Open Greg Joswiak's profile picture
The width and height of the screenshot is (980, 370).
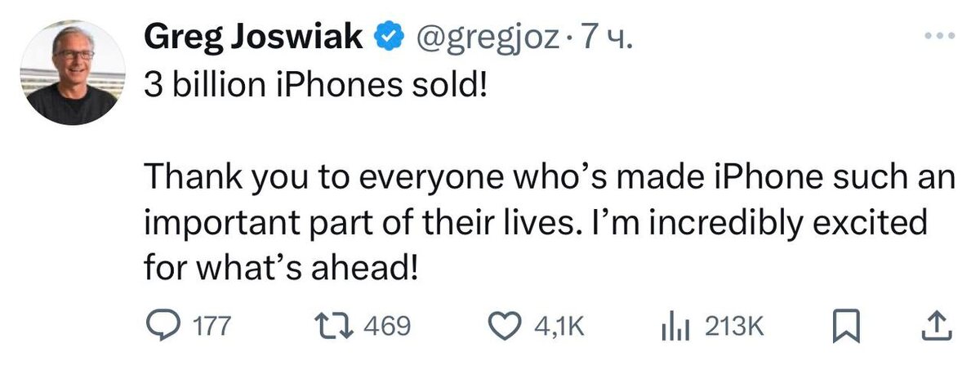click(x=70, y=74)
